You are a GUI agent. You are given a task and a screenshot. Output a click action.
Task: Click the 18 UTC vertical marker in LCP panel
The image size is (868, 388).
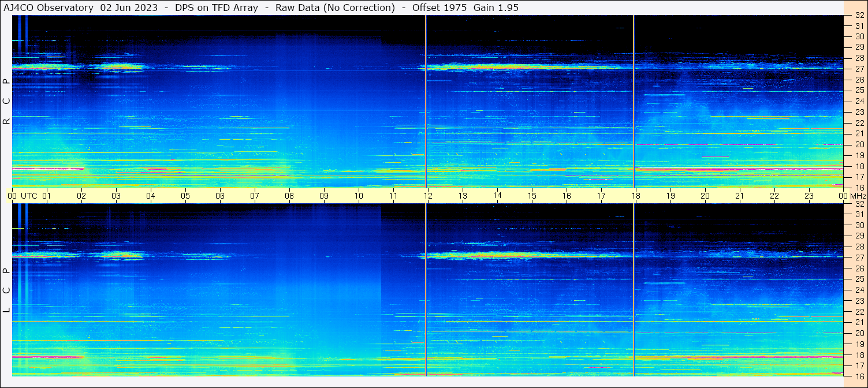tap(634, 290)
